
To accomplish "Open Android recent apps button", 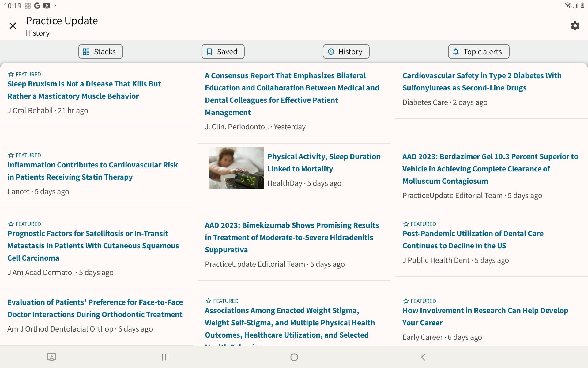I will pyautogui.click(x=165, y=357).
